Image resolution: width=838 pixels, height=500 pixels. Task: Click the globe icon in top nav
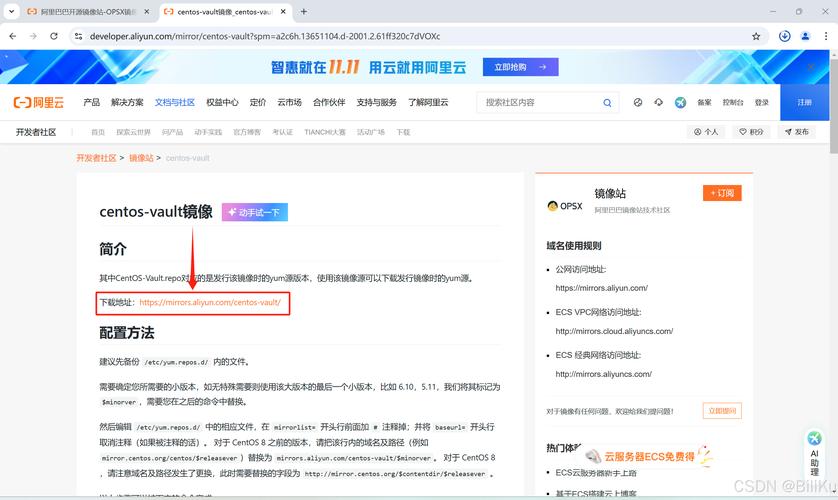pyautogui.click(x=638, y=102)
